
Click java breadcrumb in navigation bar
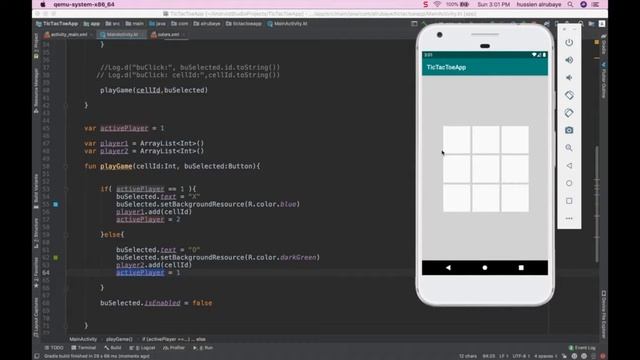158,24
